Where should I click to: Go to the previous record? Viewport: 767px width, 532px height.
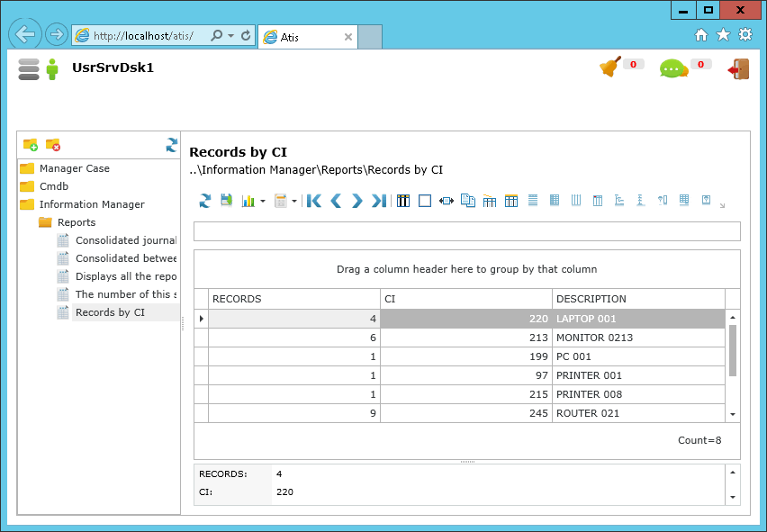point(336,201)
